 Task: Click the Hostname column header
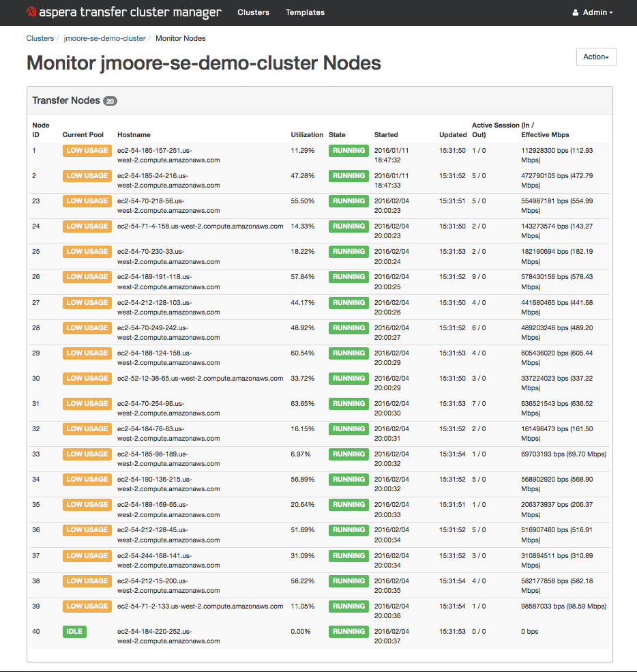134,134
